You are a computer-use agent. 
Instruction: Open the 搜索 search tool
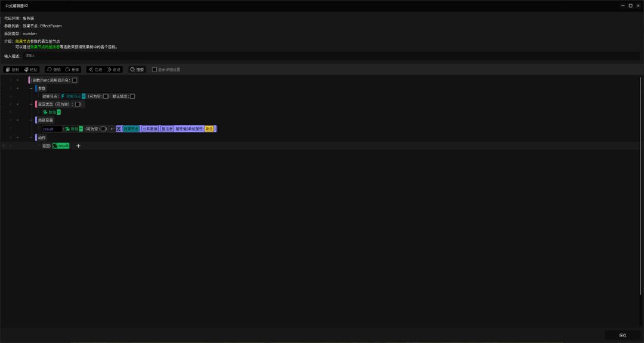click(x=137, y=70)
